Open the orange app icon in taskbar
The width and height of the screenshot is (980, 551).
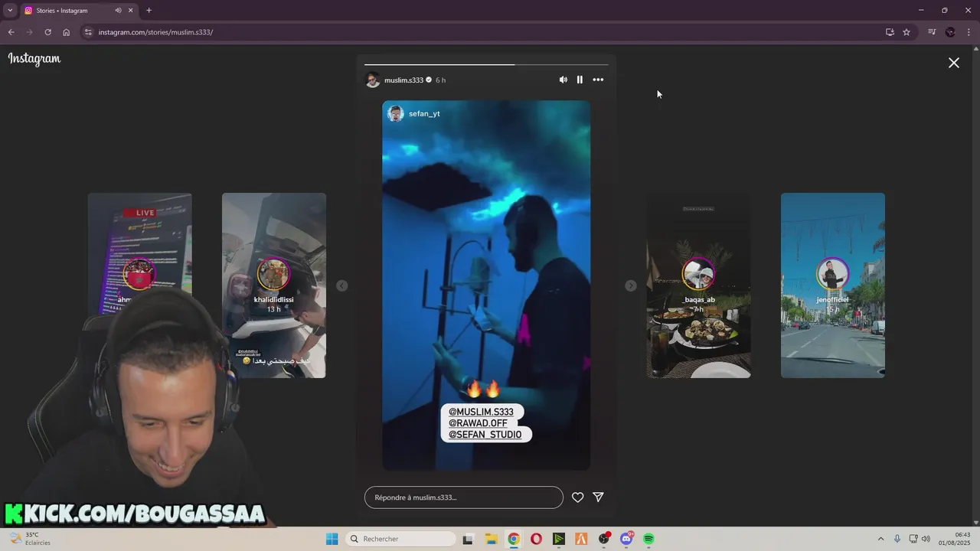click(x=581, y=539)
